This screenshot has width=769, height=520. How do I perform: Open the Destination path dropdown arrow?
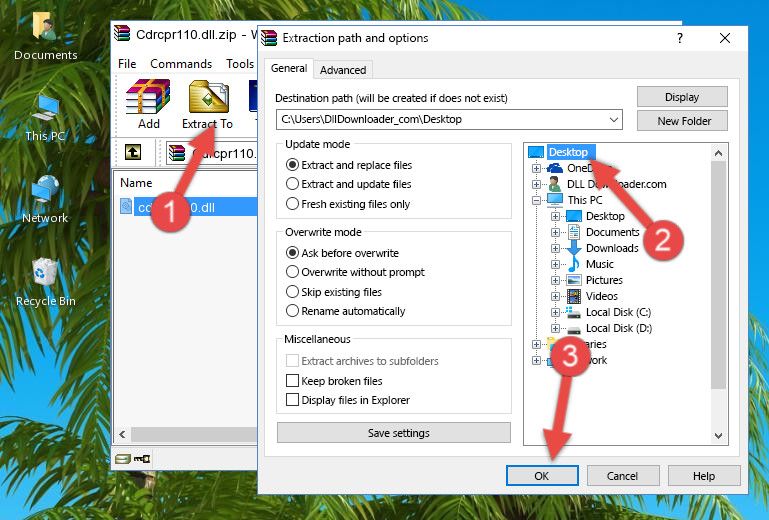pyautogui.click(x=614, y=120)
